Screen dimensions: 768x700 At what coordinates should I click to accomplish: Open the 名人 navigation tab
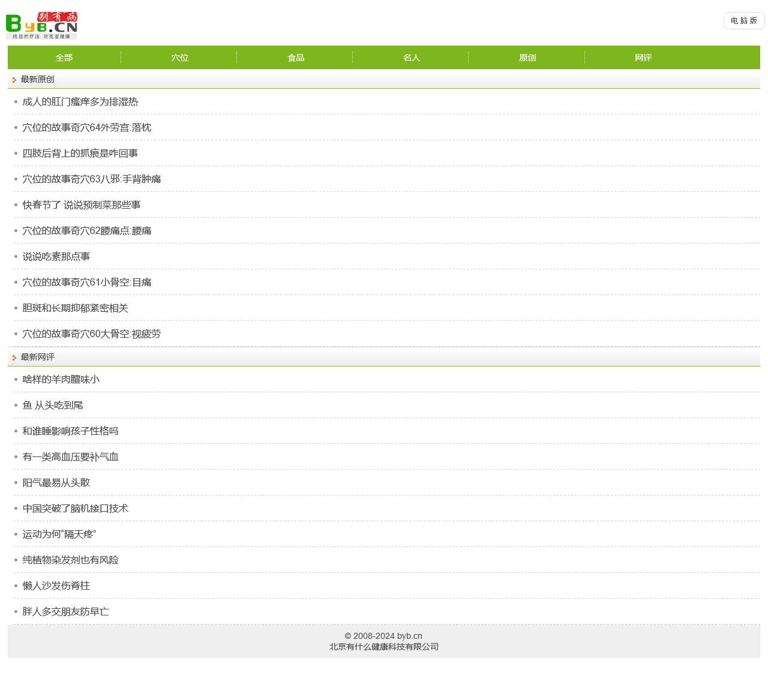click(412, 58)
